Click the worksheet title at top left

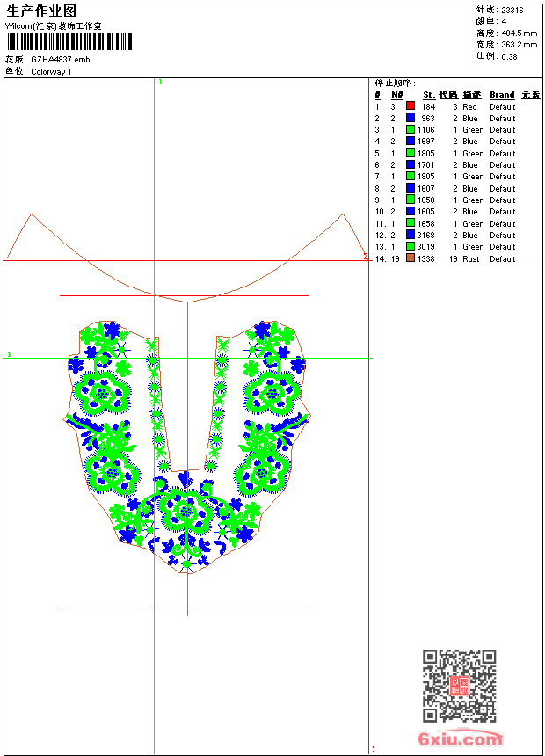click(41, 11)
